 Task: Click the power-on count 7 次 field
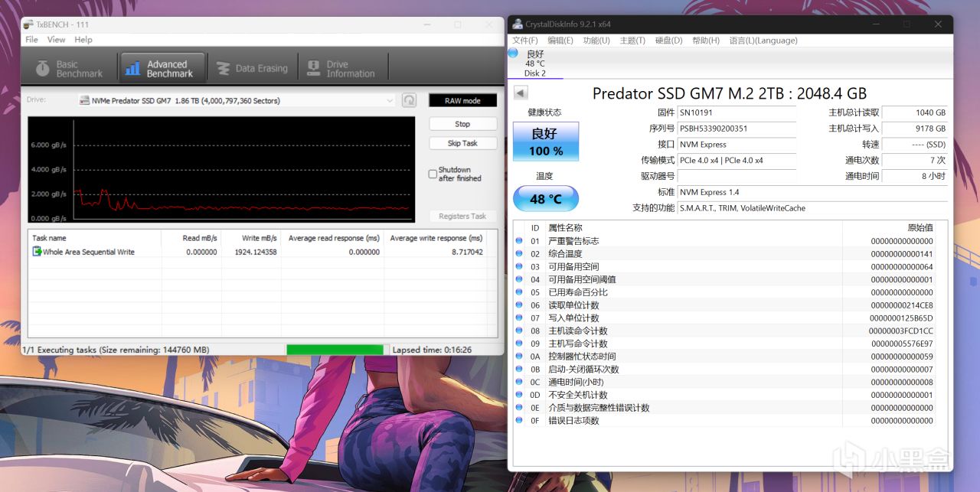pyautogui.click(x=914, y=160)
